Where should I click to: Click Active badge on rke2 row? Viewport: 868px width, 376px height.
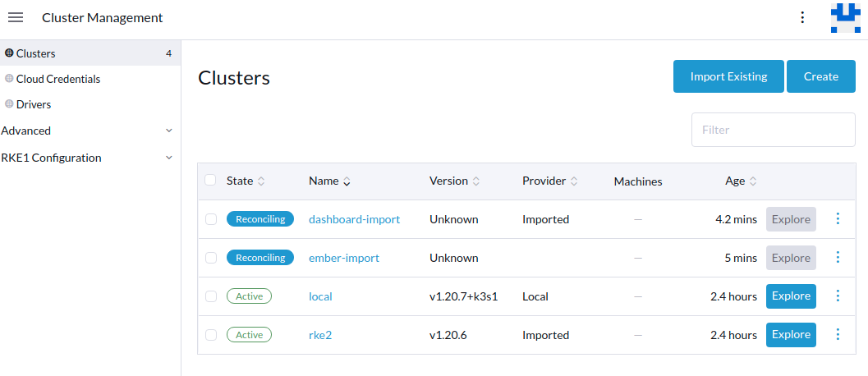click(x=249, y=334)
